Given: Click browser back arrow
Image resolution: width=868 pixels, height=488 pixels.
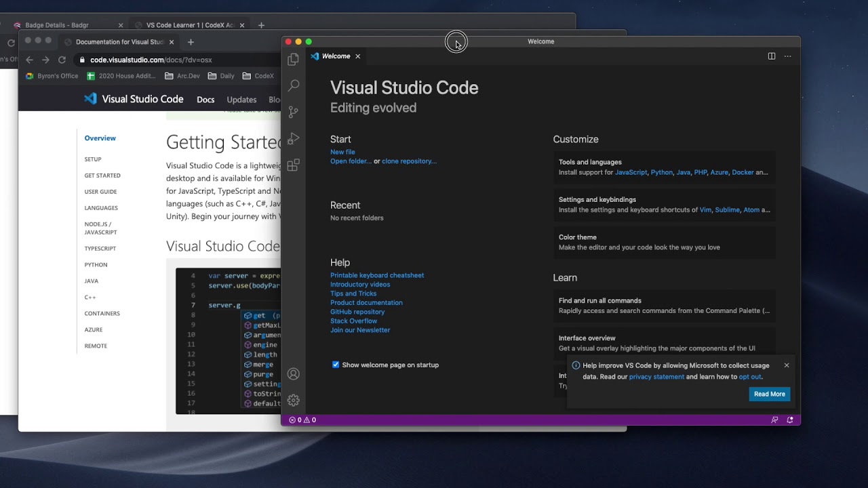Looking at the screenshot, I should 29,60.
